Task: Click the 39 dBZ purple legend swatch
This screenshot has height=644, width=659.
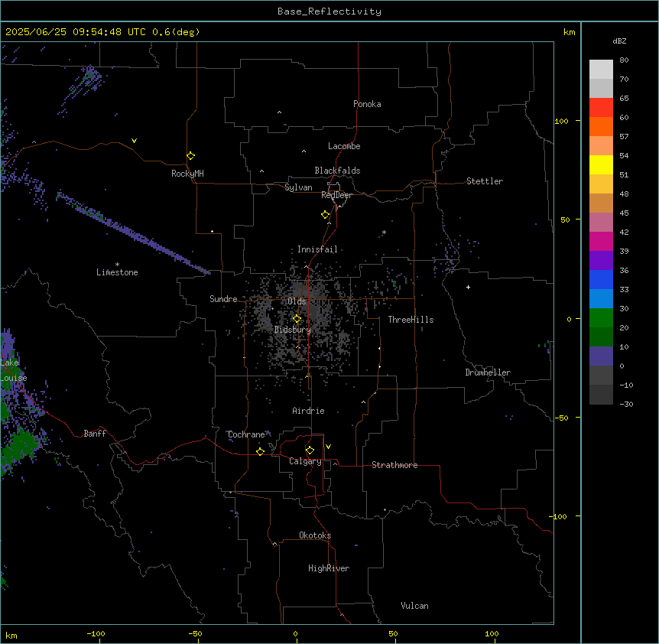Action: click(x=601, y=261)
